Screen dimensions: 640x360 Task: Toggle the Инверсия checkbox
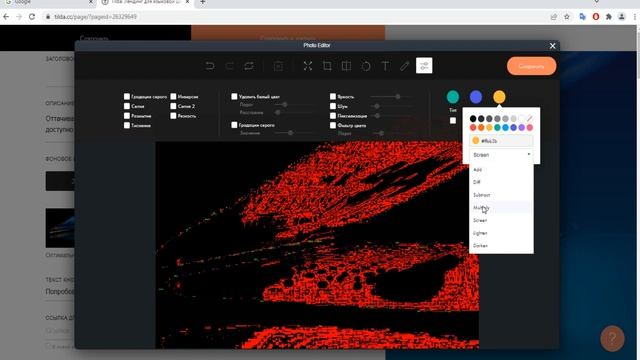tap(173, 96)
